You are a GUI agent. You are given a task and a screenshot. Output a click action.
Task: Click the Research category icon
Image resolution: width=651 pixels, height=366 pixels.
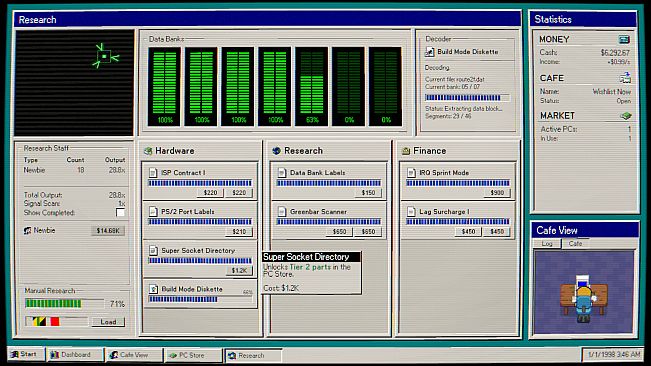coord(277,151)
